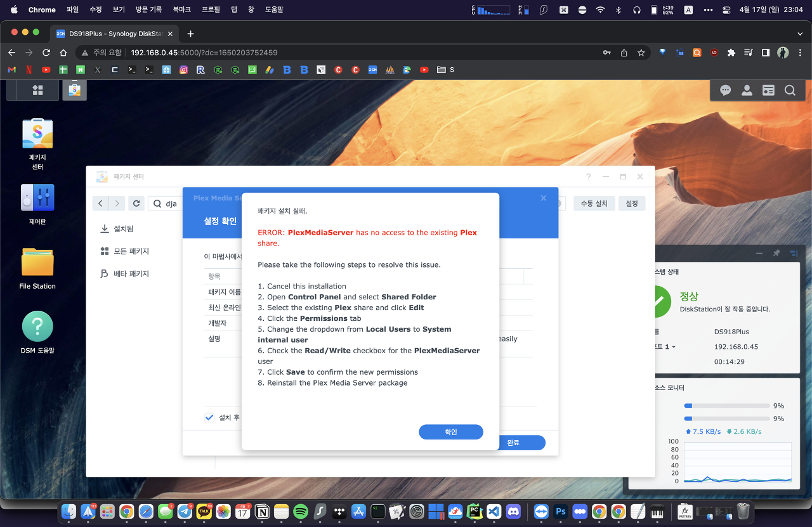Image resolution: width=812 pixels, height=527 pixels.
Task: Go back in Package Center navigation
Action: 100,204
